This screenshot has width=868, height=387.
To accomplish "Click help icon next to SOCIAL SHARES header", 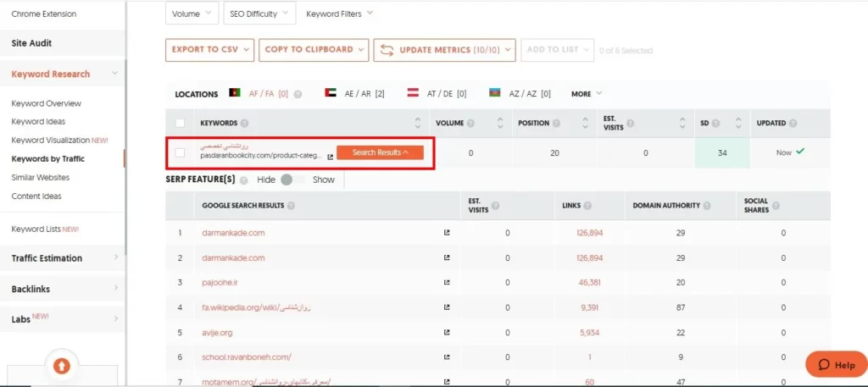I will (776, 206).
